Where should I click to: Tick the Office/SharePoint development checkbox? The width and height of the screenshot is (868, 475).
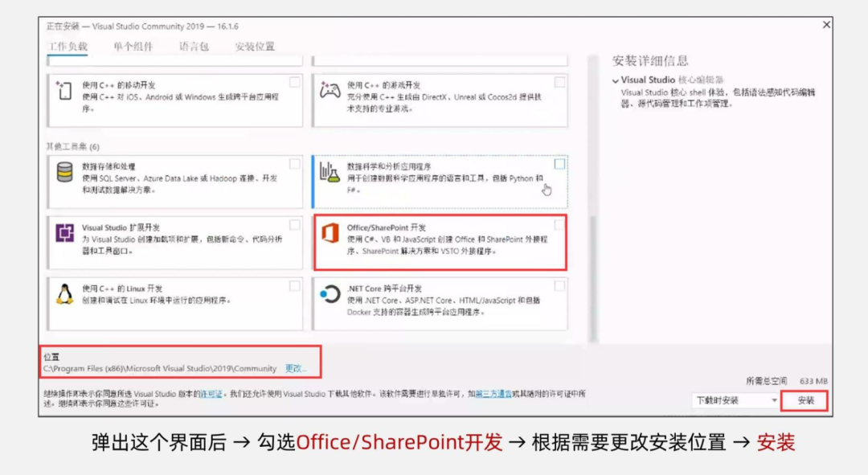coord(559,225)
